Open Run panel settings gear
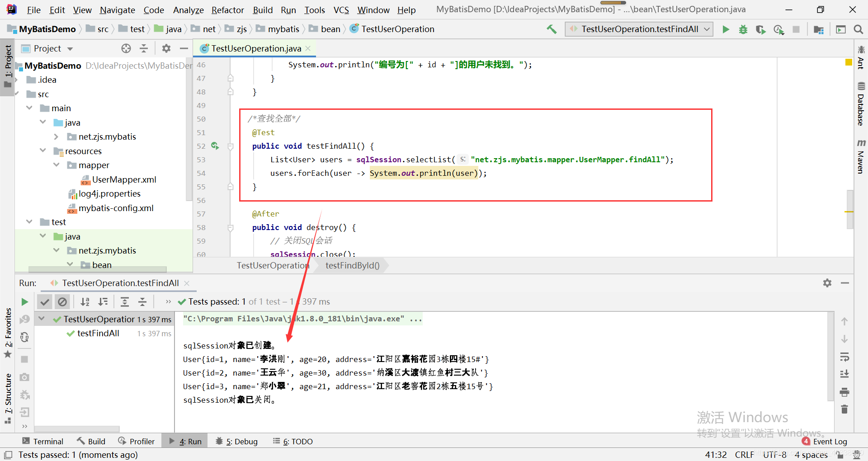The image size is (868, 461). 827,283
